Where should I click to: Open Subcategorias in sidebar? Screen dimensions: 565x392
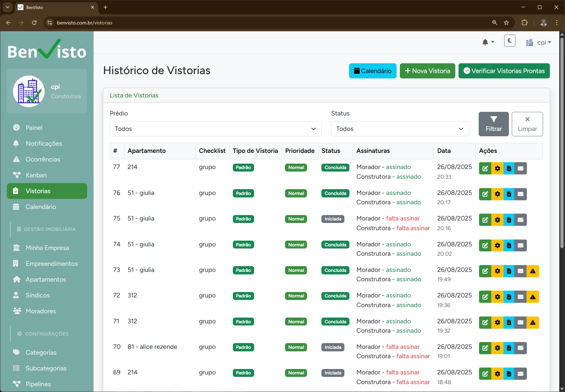[47, 368]
